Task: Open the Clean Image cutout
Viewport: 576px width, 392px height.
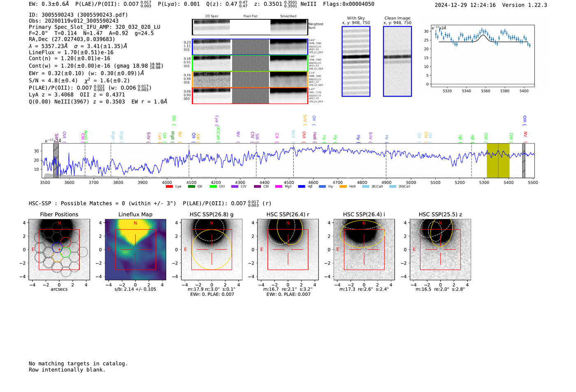Action: pos(397,61)
